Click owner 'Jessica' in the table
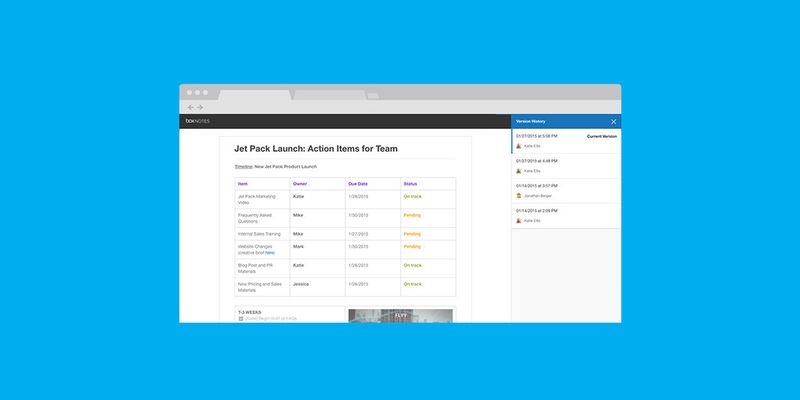Image resolution: width=800 pixels, height=400 pixels. pos(301,284)
